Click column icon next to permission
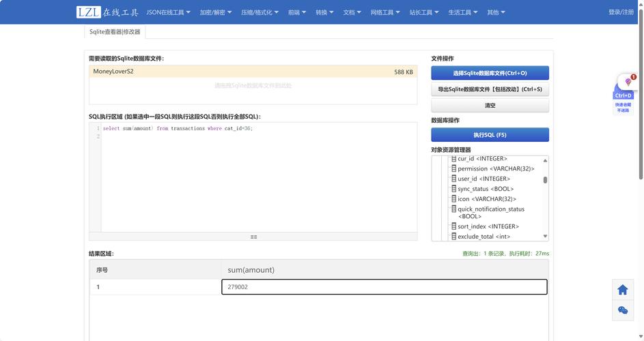The image size is (644, 341). (454, 168)
